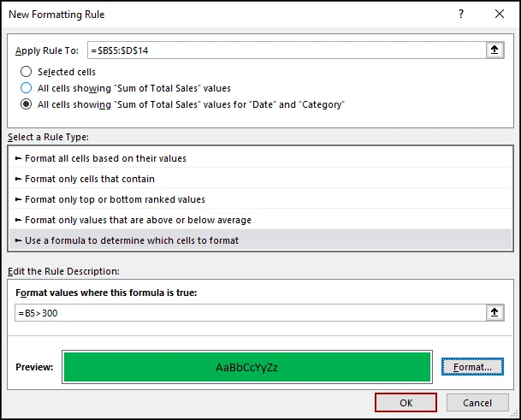
Task: Collapse the Apply Rule To range selector
Action: [494, 50]
